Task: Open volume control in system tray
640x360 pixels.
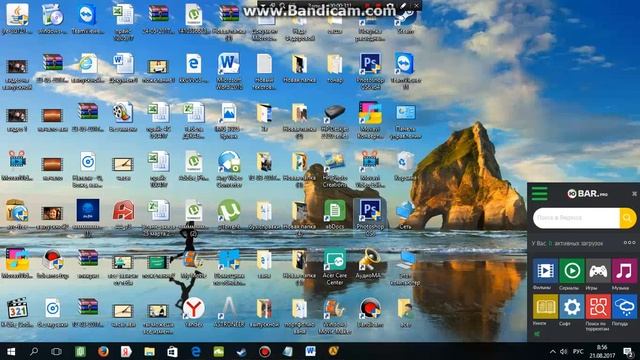Action: click(x=564, y=351)
